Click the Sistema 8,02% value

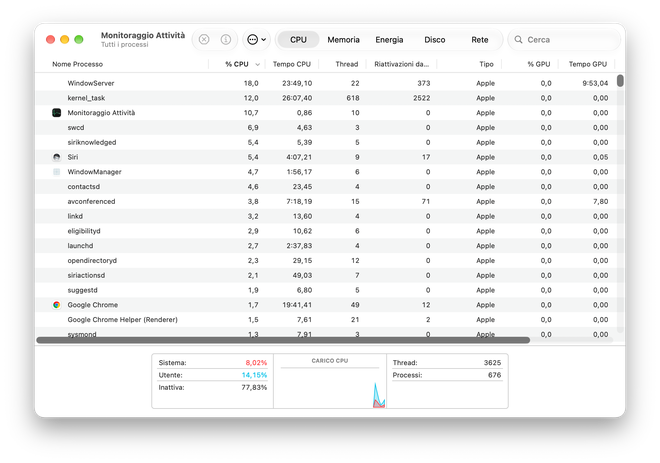pyautogui.click(x=256, y=362)
